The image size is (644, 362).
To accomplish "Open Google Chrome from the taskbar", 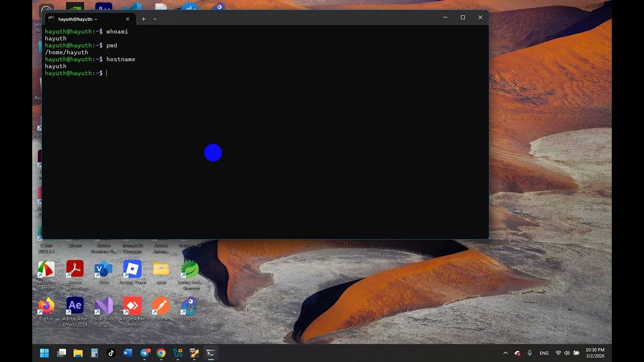I will coord(161,353).
